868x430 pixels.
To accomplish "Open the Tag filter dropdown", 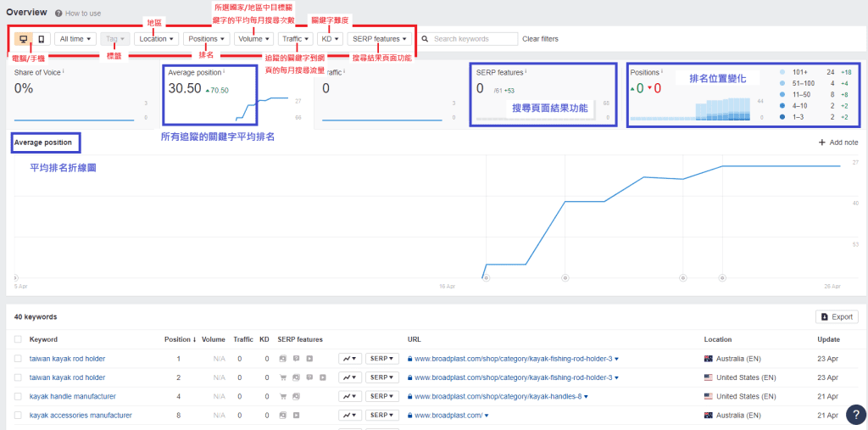I will (115, 39).
